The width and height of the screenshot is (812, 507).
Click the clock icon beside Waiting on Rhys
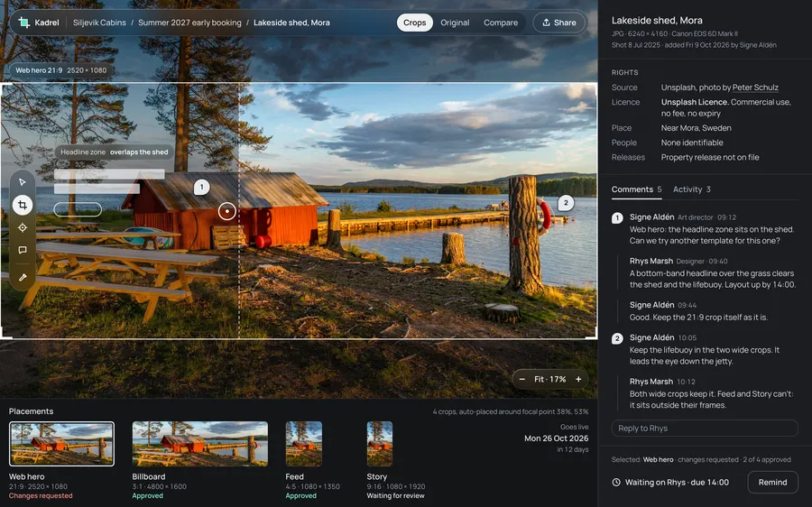click(616, 482)
